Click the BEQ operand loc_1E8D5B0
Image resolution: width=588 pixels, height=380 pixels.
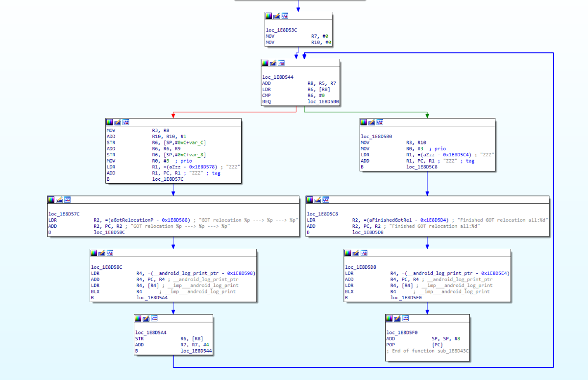coord(323,101)
